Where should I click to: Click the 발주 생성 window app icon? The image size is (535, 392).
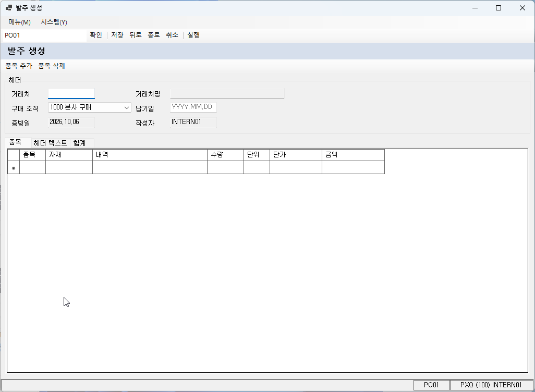coord(9,8)
